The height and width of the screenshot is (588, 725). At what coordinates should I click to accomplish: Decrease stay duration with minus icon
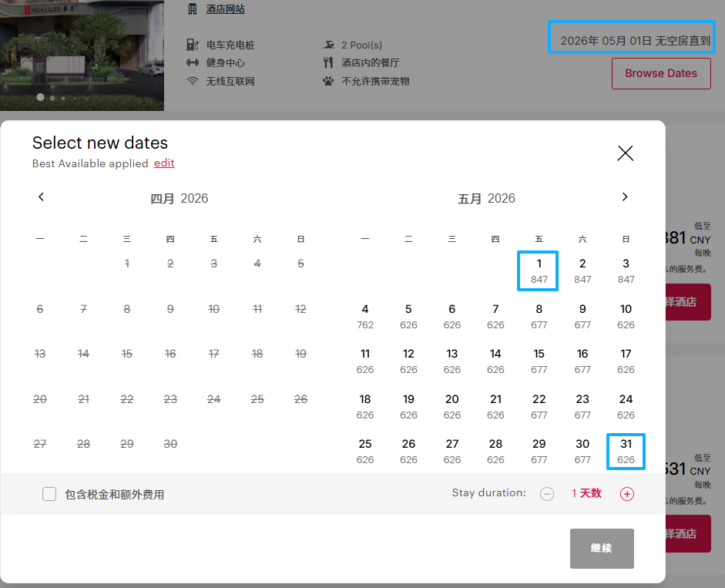[x=547, y=494]
